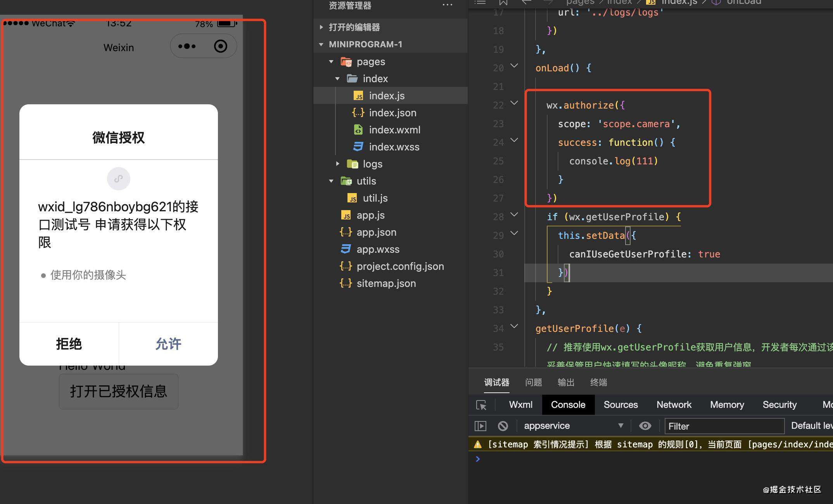Click the bookmark icon in editor toolbar
This screenshot has height=504, width=833.
(x=503, y=2)
